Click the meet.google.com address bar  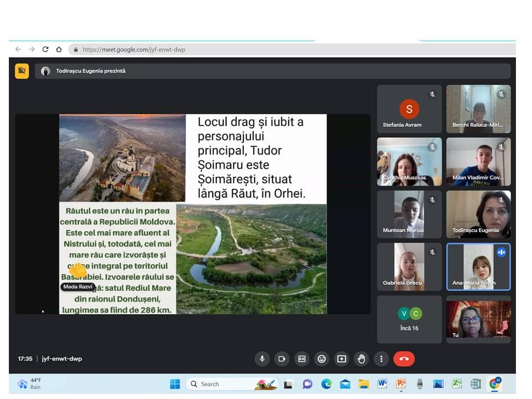tap(222, 49)
